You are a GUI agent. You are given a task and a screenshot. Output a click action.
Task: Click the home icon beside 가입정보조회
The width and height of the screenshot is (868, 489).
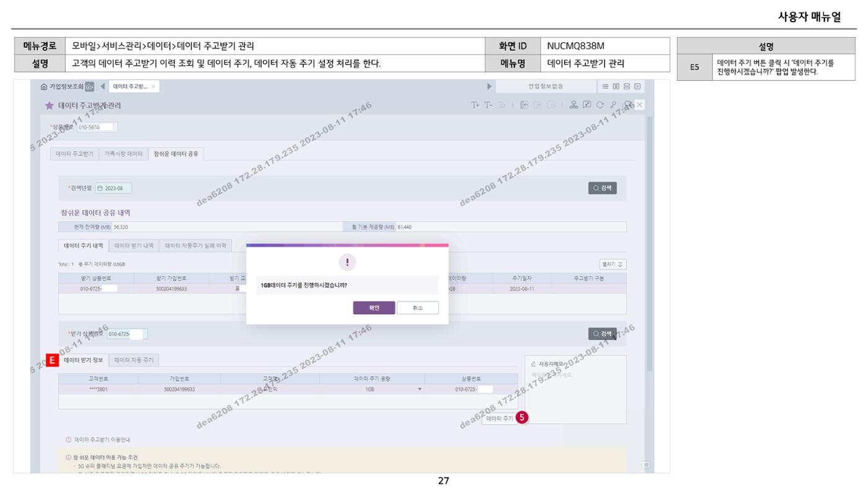[43, 86]
